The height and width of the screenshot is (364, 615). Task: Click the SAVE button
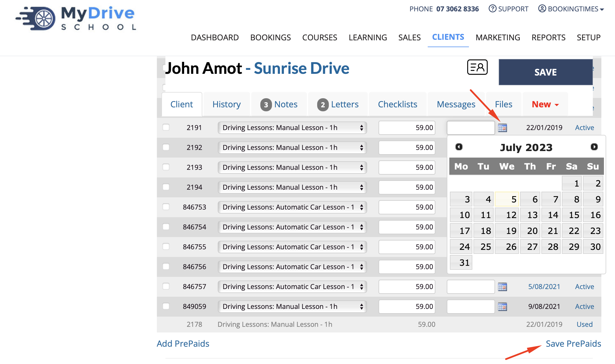click(546, 72)
